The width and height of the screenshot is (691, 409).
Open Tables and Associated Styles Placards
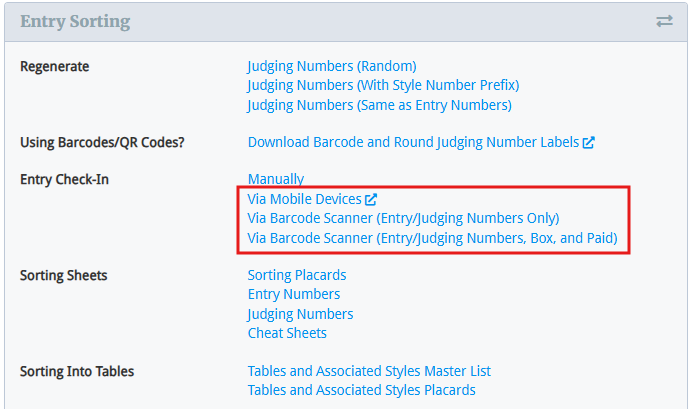pos(361,390)
